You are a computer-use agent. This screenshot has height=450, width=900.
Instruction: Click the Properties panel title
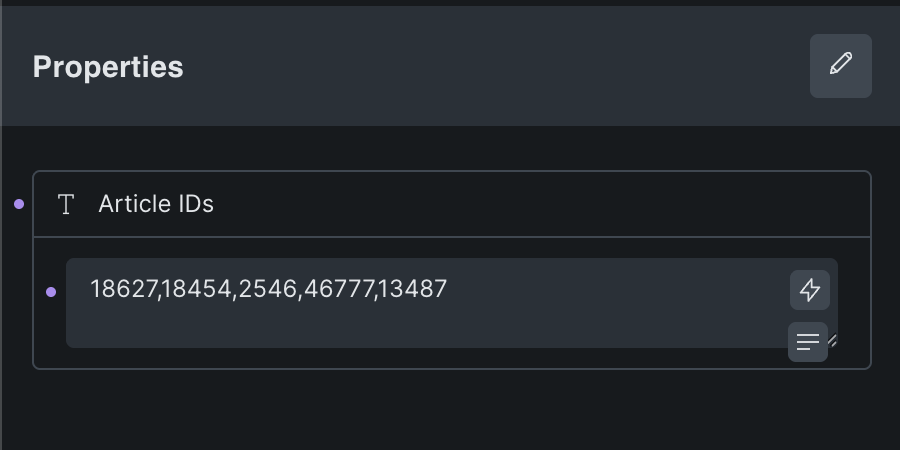tap(108, 67)
